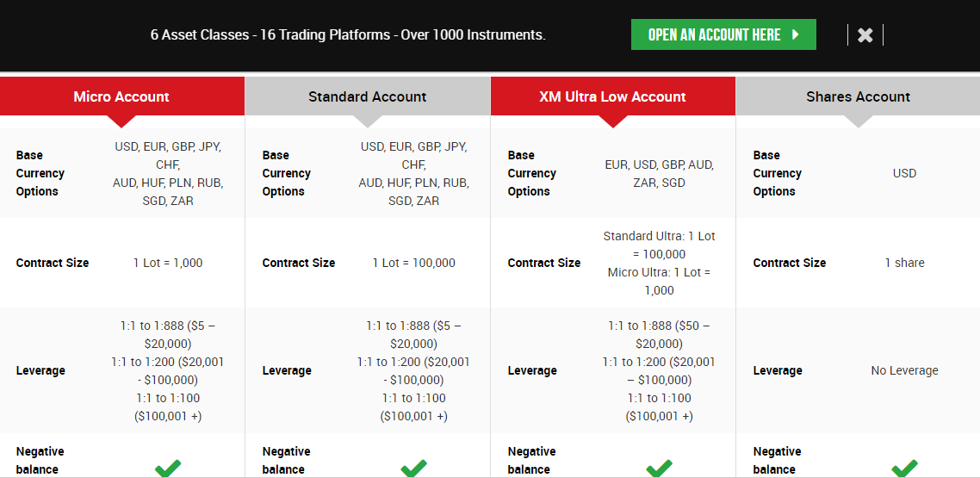
Task: Click Shares Account 'Leverage' label
Action: click(778, 370)
